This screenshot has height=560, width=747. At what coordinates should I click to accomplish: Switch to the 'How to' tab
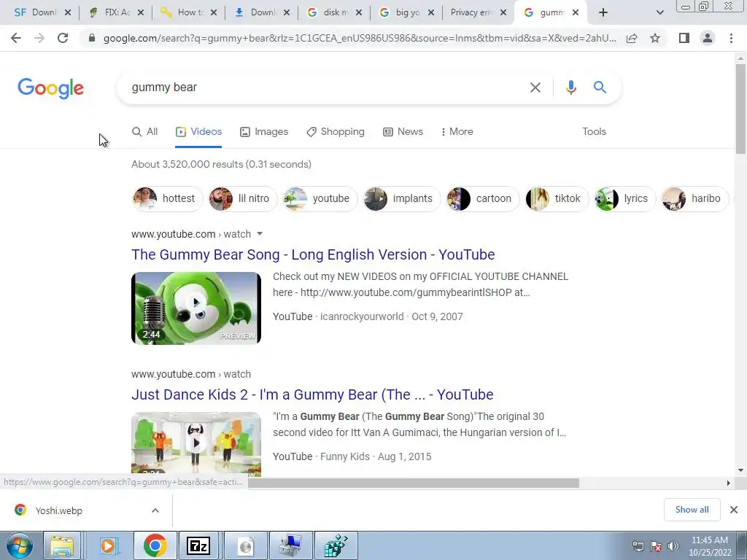tap(190, 12)
